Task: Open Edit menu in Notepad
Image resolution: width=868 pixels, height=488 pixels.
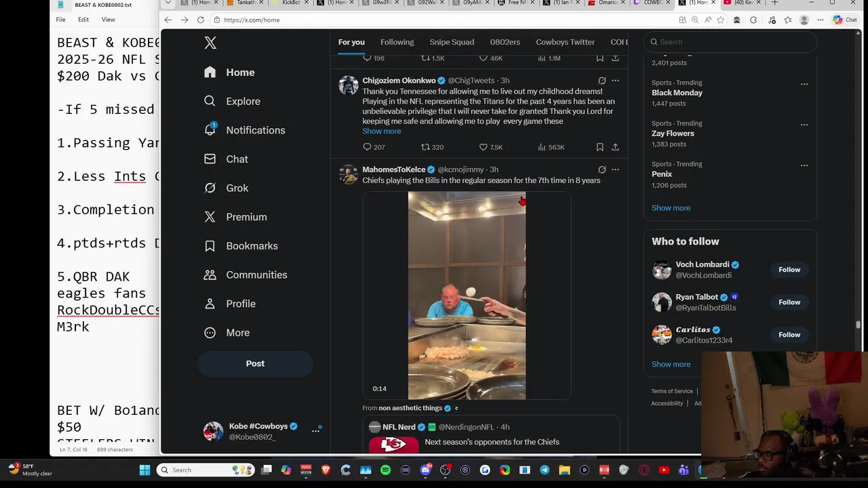Action: [83, 20]
